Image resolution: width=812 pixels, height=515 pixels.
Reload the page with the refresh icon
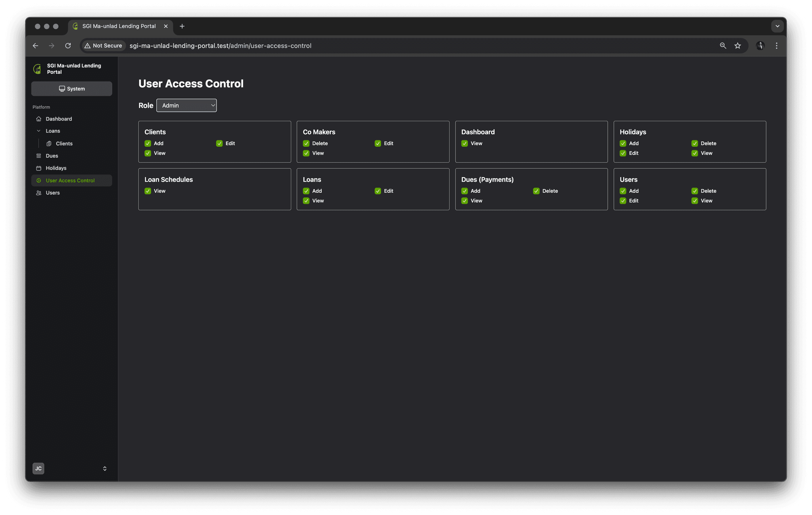click(x=68, y=46)
